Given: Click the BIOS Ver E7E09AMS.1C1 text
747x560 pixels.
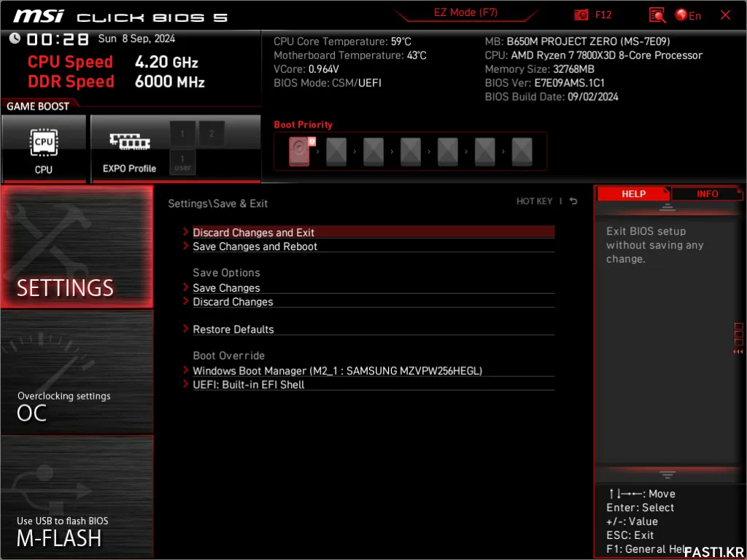Looking at the screenshot, I should (x=544, y=83).
